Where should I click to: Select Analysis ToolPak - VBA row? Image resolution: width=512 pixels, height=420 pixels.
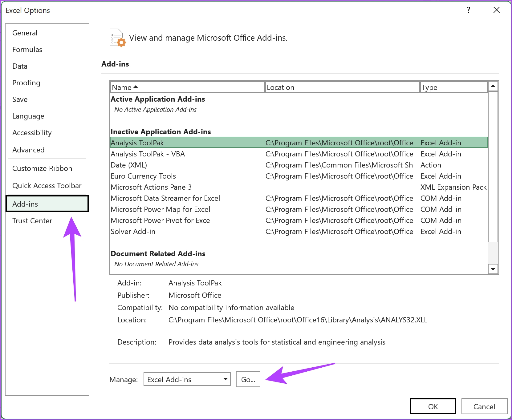[x=299, y=154]
